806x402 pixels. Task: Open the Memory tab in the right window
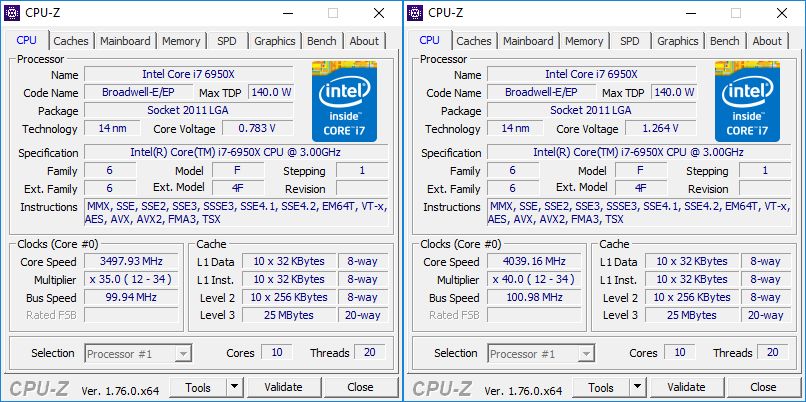584,41
